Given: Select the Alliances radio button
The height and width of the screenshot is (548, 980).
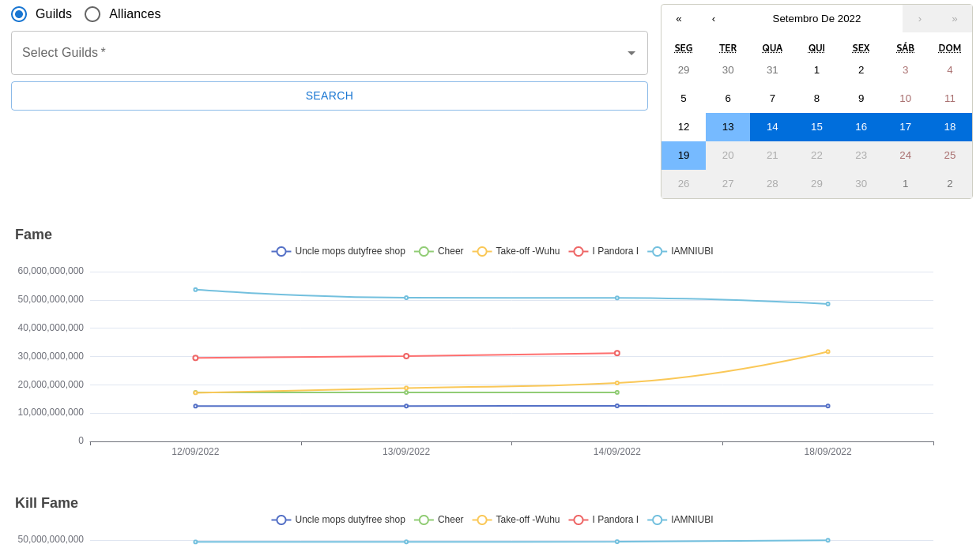Looking at the screenshot, I should pyautogui.click(x=92, y=14).
